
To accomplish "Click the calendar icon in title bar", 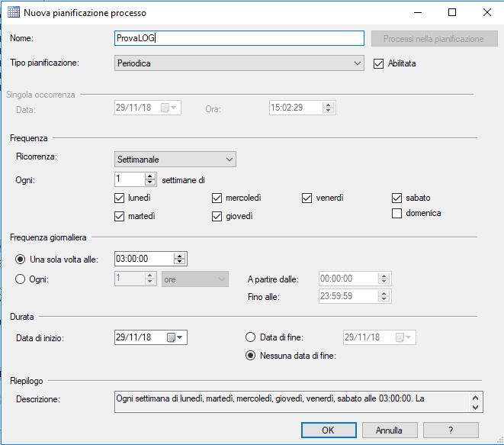I will click(14, 13).
